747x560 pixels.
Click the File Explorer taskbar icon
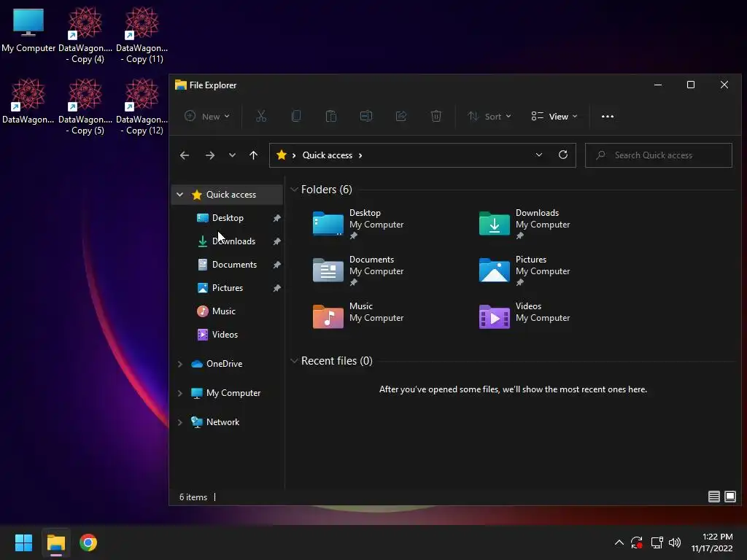[55, 542]
